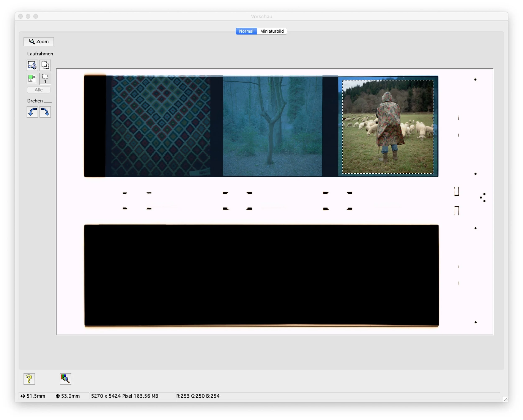
Task: Click the Laufrahmen section label
Action: (x=40, y=54)
